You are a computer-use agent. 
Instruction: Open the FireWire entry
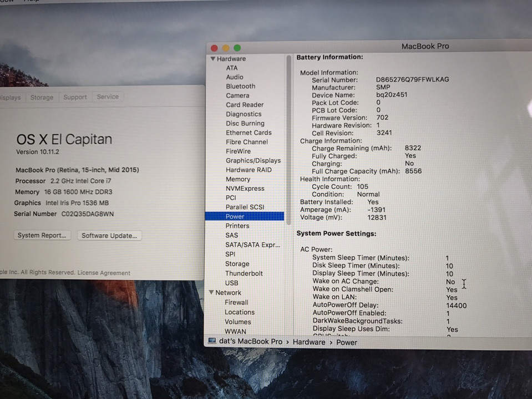(238, 151)
